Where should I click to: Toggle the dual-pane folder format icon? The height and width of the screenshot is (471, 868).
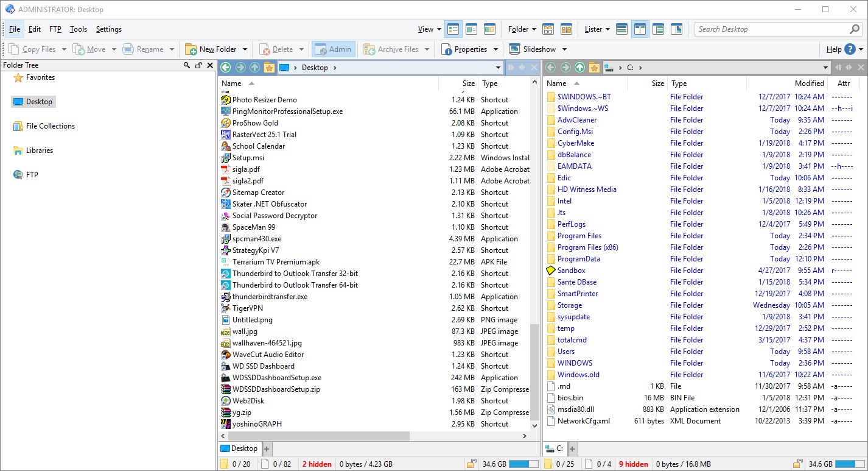pyautogui.click(x=566, y=29)
